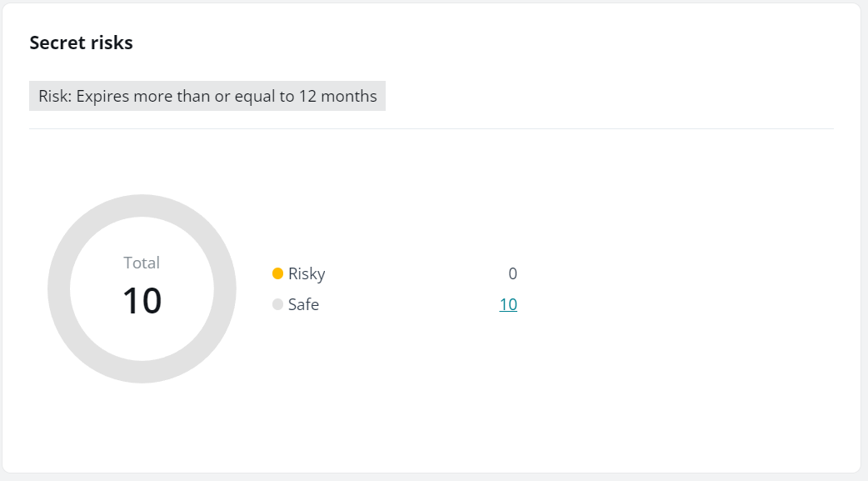Click "more than or equal to" filter text
Screen dimensions: 868x481
point(214,97)
